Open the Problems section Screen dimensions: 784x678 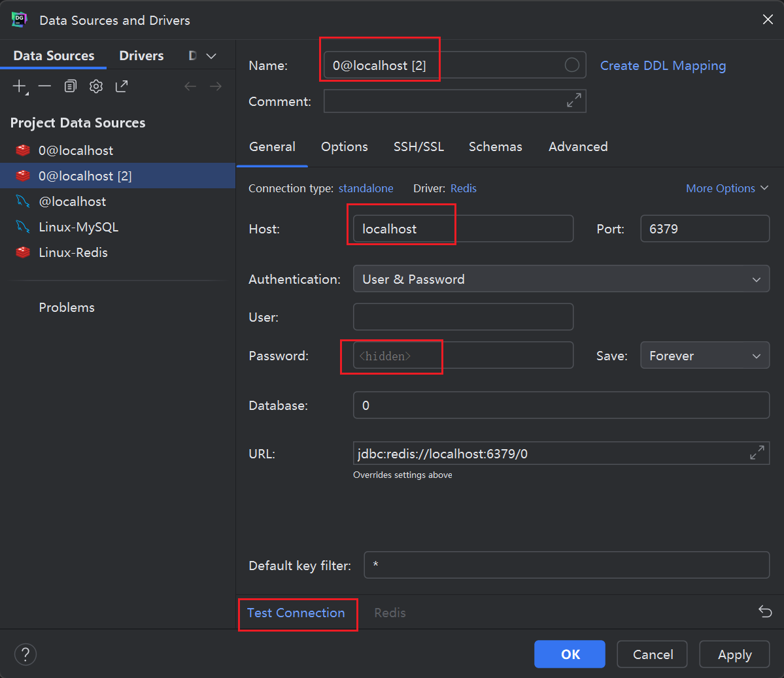click(x=67, y=307)
